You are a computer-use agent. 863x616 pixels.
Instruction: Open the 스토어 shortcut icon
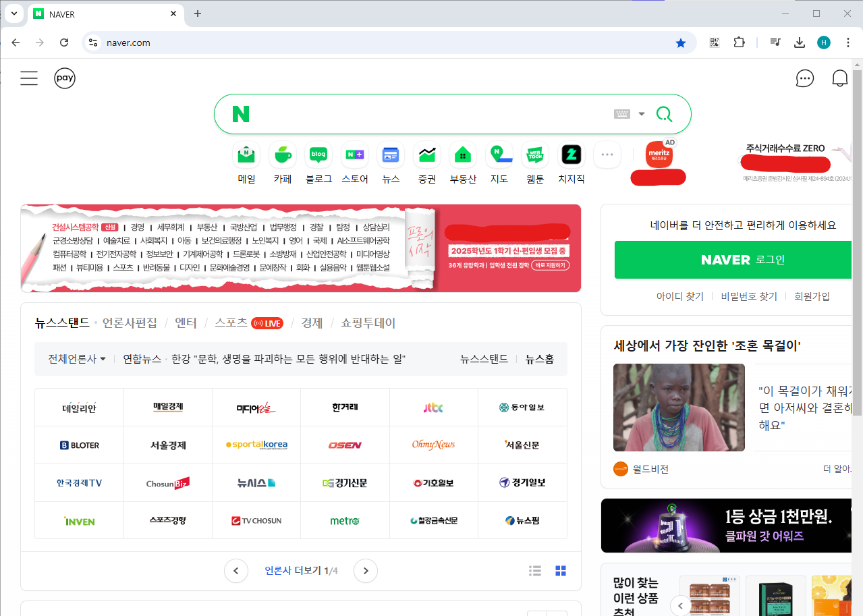coord(355,155)
